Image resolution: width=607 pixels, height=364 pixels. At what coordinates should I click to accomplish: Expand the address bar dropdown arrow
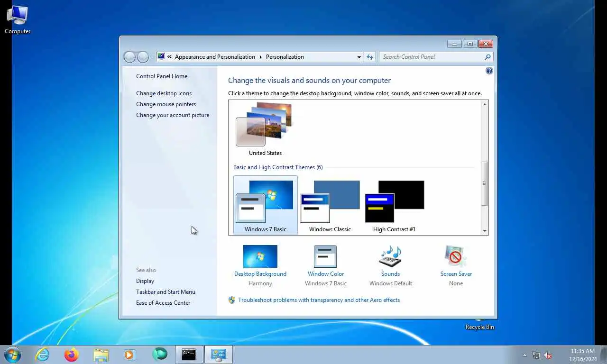pyautogui.click(x=359, y=57)
